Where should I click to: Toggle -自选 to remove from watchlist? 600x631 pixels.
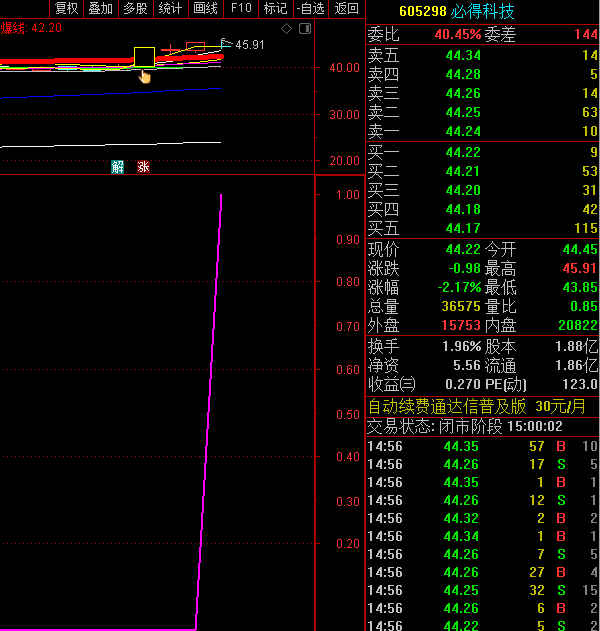pyautogui.click(x=311, y=9)
